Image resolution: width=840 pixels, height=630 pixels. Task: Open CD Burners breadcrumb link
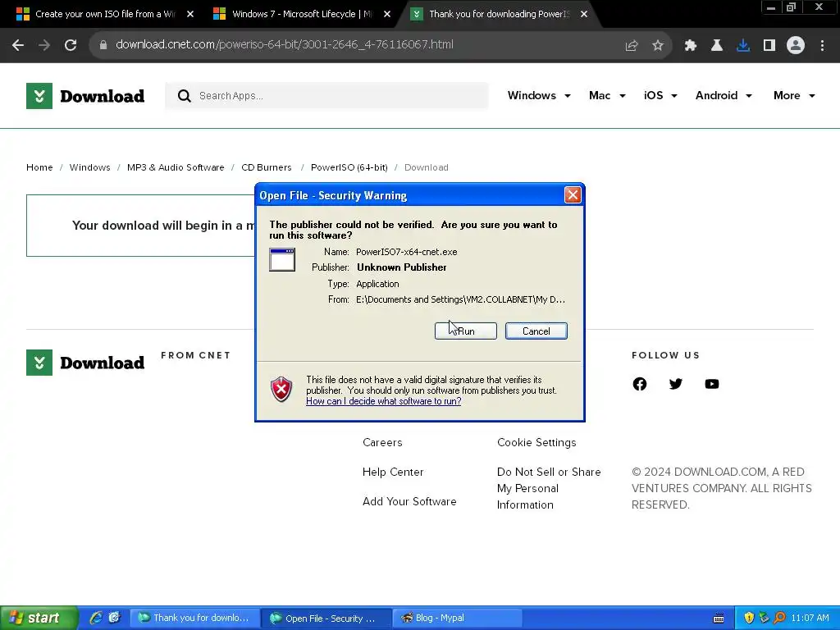[x=267, y=167]
